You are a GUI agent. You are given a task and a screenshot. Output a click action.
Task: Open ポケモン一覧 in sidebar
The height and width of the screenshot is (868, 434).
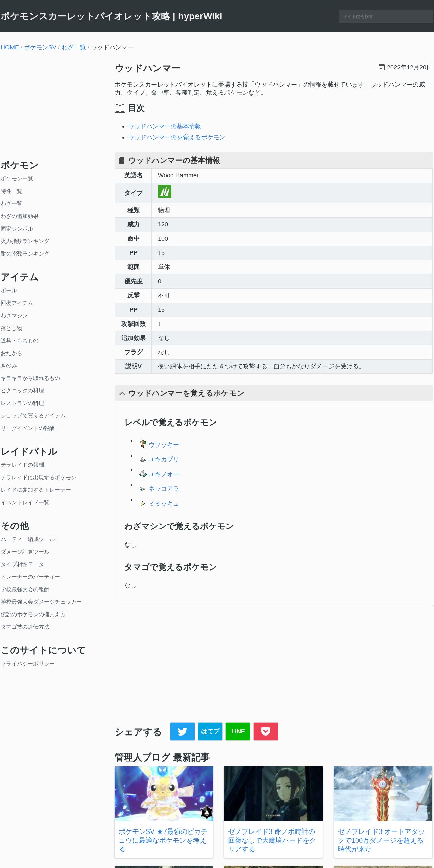pyautogui.click(x=17, y=179)
